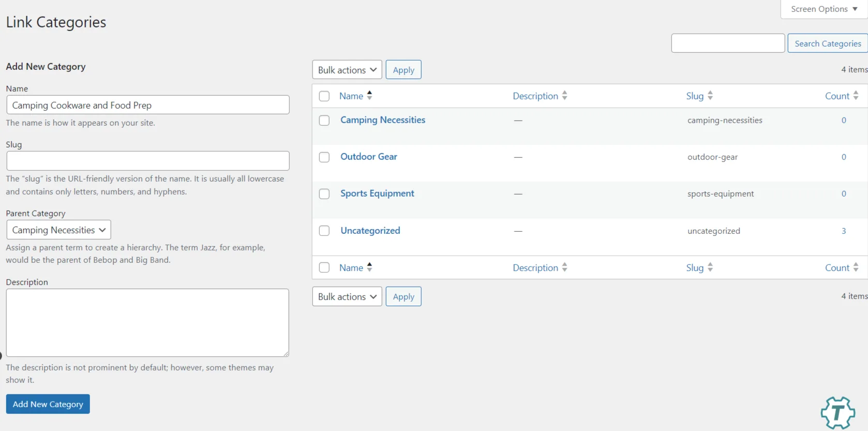
Task: Open the bottom Bulk actions dropdown
Action: tap(347, 296)
